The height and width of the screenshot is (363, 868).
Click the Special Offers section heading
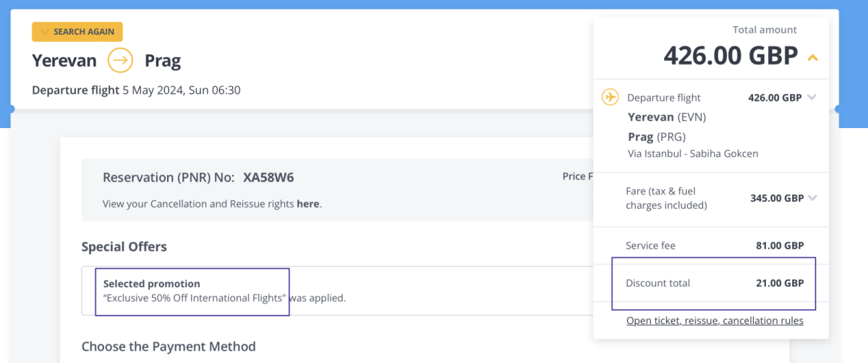pyautogui.click(x=124, y=247)
